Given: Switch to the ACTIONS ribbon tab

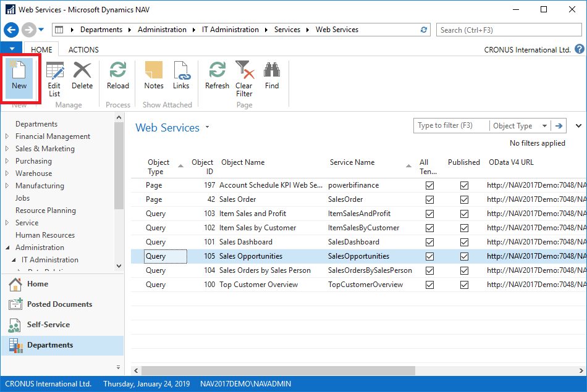Looking at the screenshot, I should pyautogui.click(x=83, y=50).
